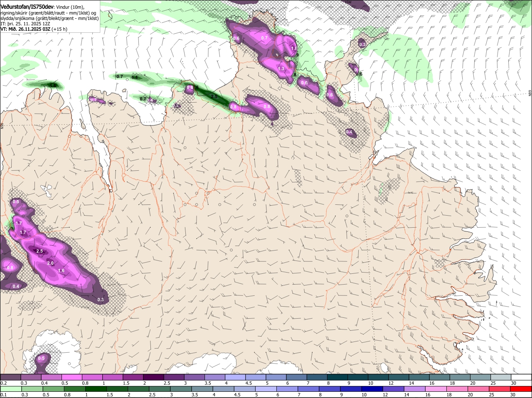This screenshot has height=398, width=532.
Task: Select the dark blue rain swatch between 10 and 12
Action: [x=372, y=389]
